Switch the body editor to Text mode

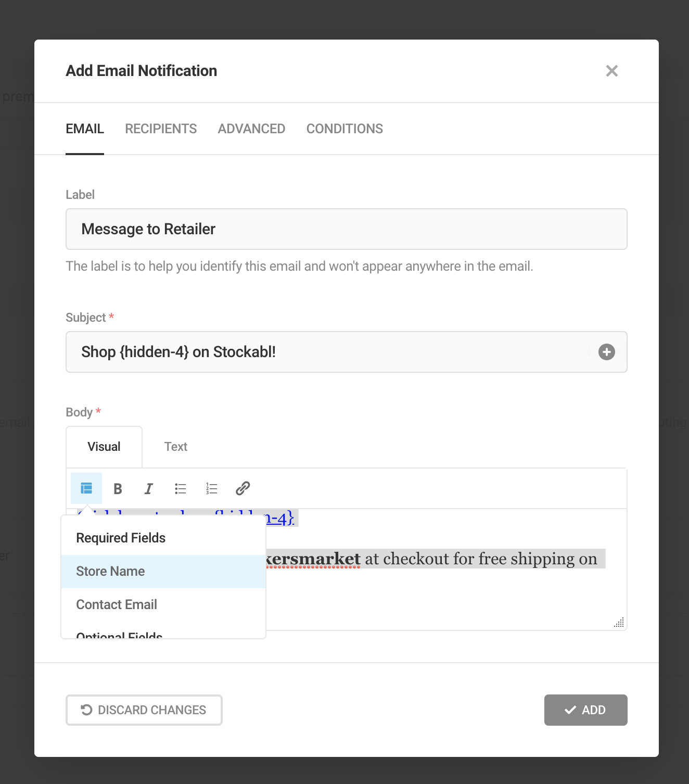point(175,447)
